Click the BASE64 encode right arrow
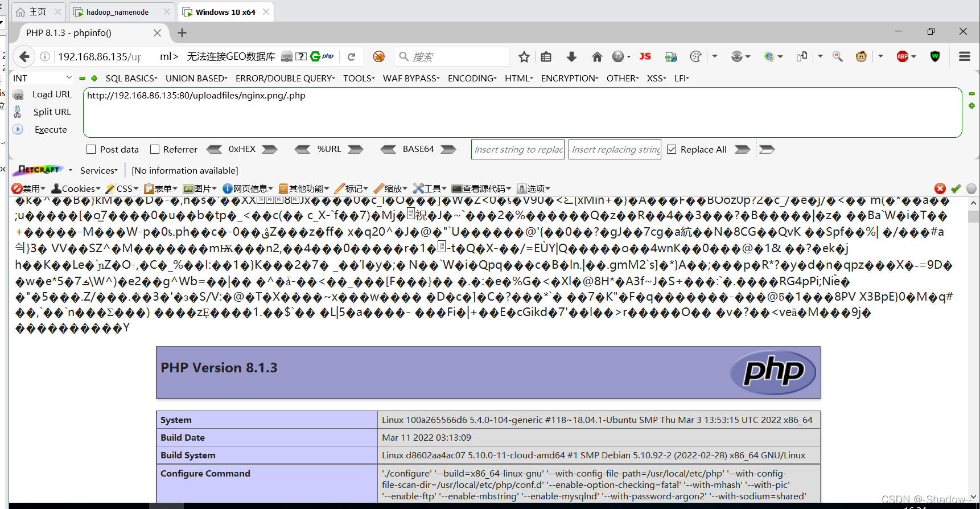 pyautogui.click(x=448, y=149)
